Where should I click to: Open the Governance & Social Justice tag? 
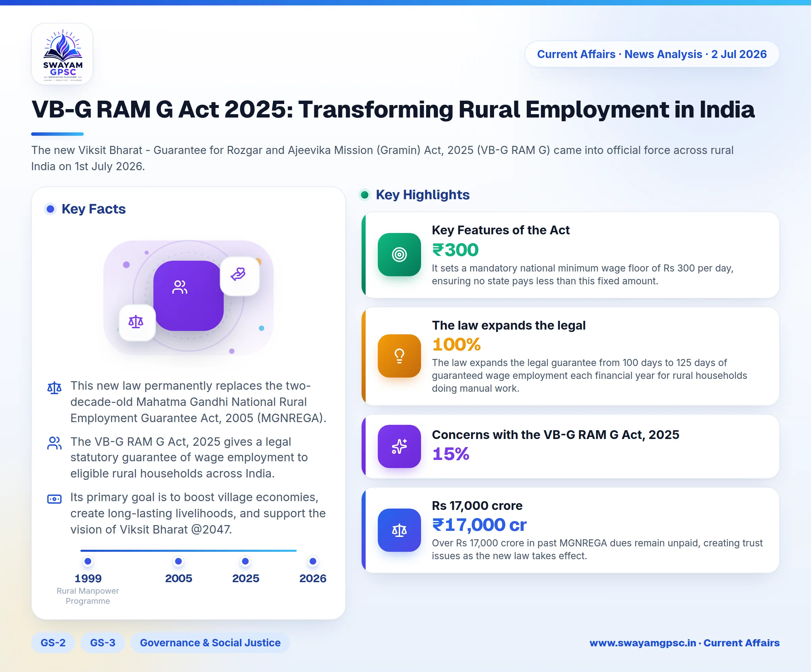(210, 643)
